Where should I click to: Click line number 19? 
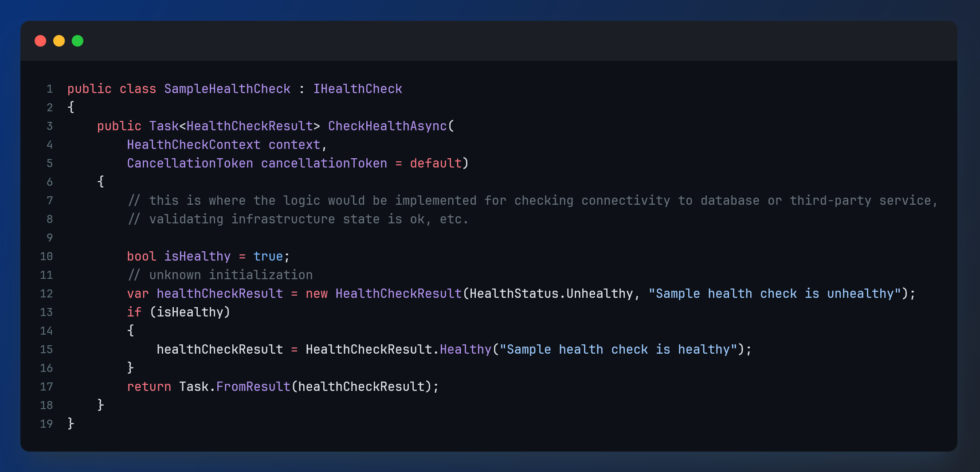coord(47,424)
